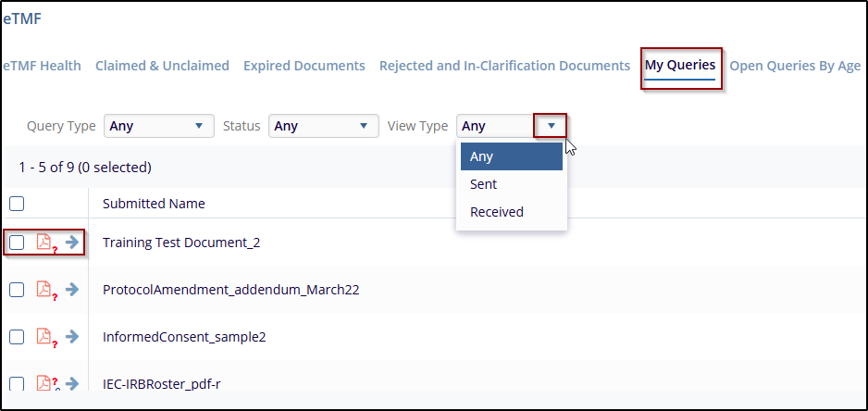Click PDF query icon for ProtocolAmendment_addendum_March22
The image size is (868, 411).
tap(43, 290)
